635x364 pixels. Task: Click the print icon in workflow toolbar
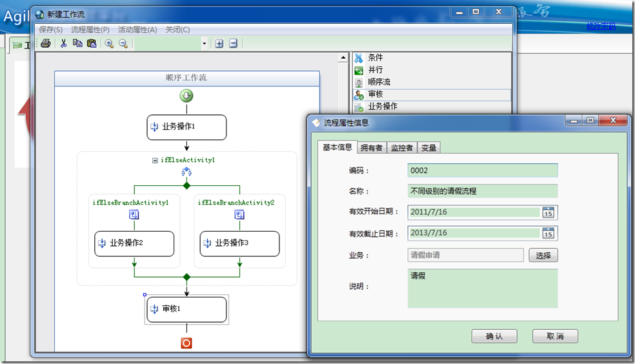click(x=46, y=43)
